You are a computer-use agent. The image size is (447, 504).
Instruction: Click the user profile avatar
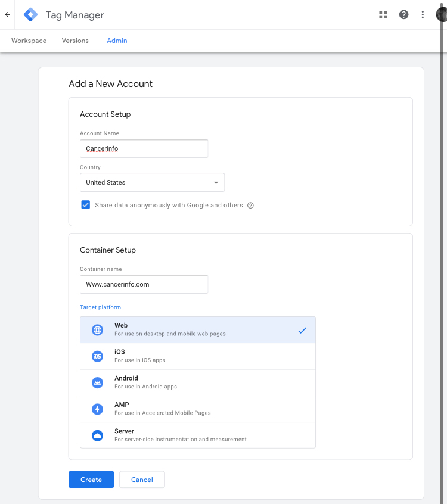(x=441, y=14)
